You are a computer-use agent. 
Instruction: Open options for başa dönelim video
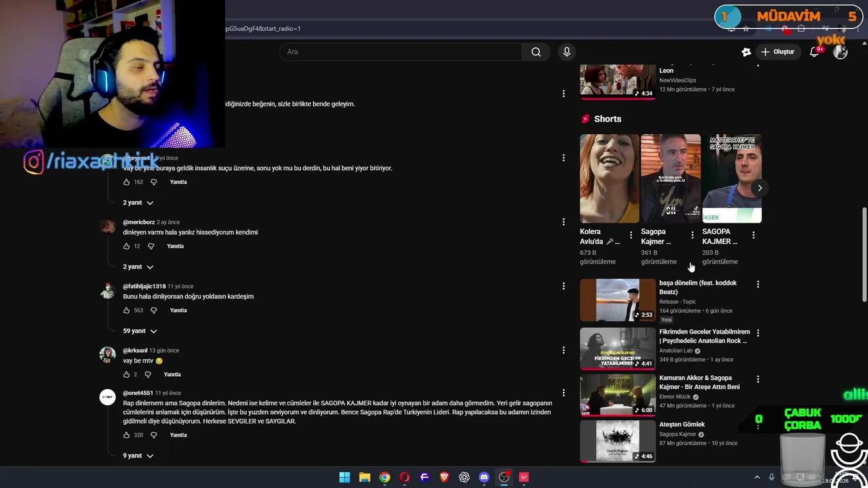(757, 285)
